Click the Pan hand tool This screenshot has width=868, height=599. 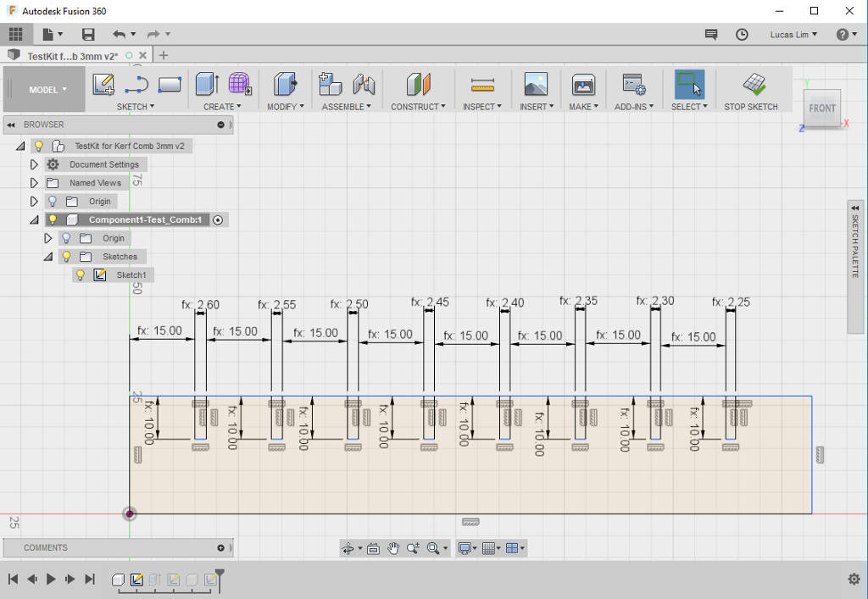pyautogui.click(x=393, y=548)
